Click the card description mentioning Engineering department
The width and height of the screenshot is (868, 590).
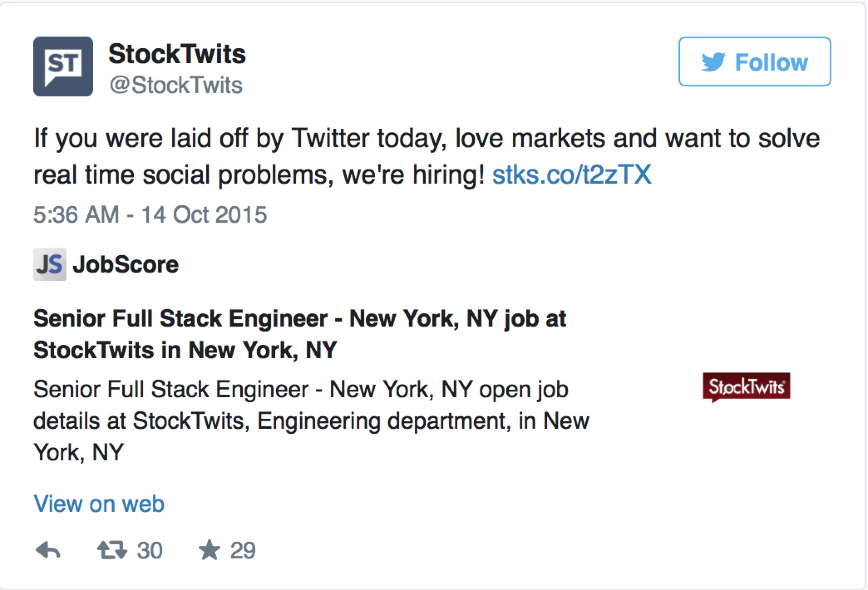click(311, 420)
